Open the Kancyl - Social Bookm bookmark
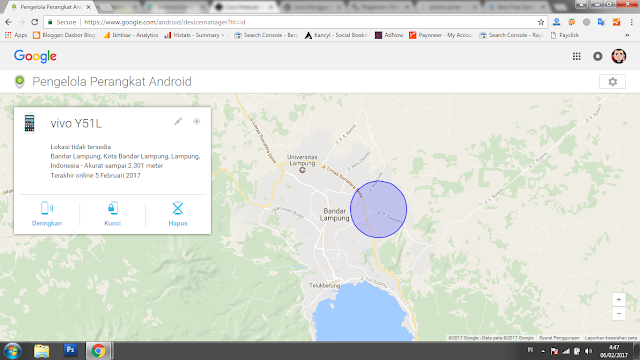The width and height of the screenshot is (640, 360). point(336,35)
